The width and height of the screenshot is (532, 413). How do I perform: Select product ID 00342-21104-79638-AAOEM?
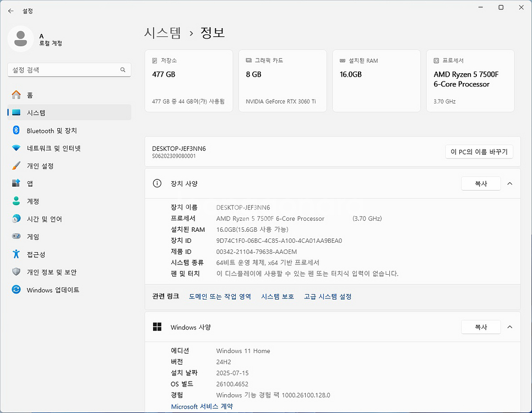(x=257, y=252)
